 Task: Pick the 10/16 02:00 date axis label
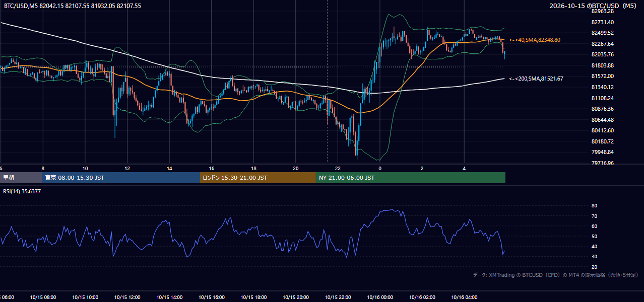click(422, 297)
